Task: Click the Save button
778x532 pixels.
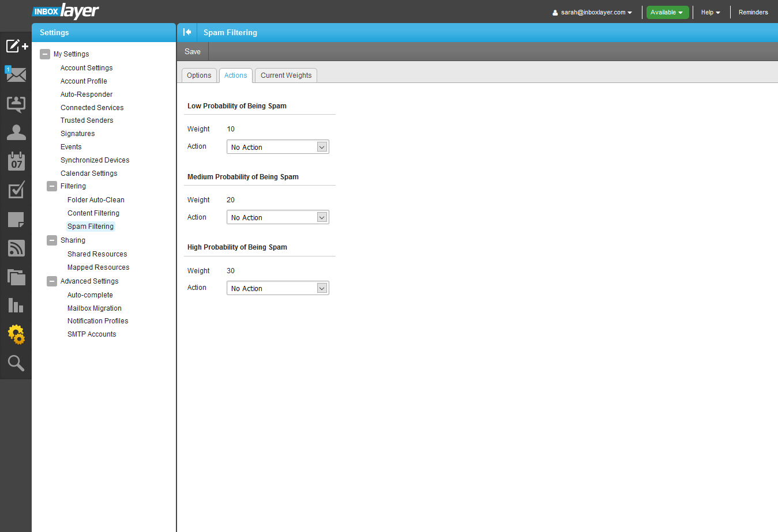Action: (193, 51)
